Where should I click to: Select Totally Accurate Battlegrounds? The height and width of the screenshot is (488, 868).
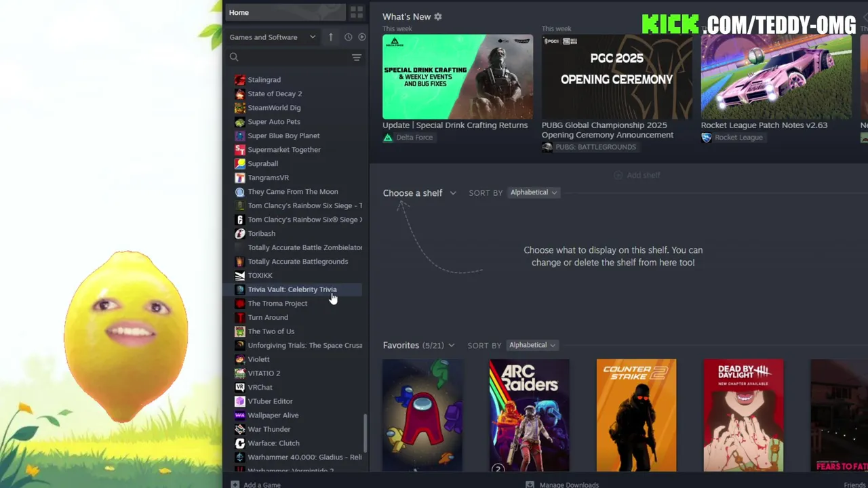pos(298,262)
